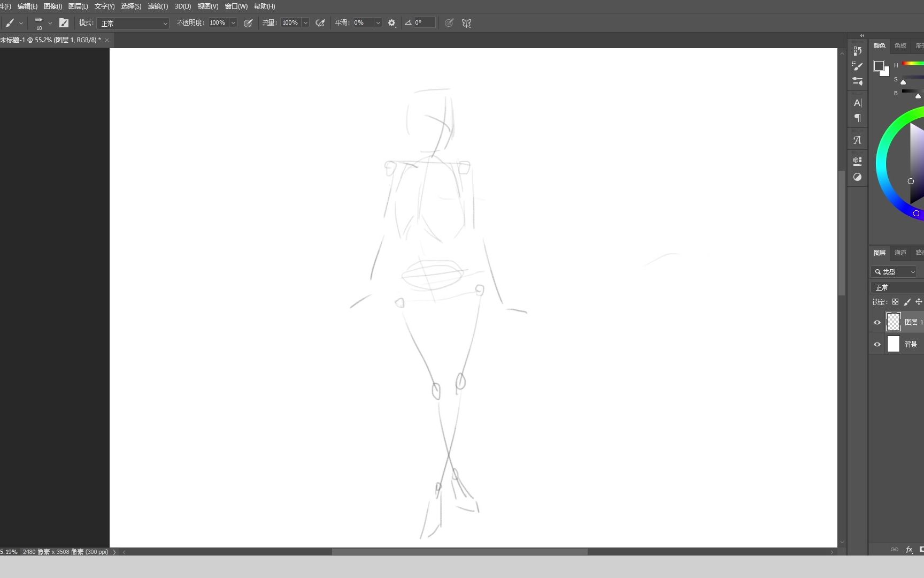This screenshot has width=924, height=578.
Task: Open the 滤镜(T) menu
Action: [158, 6]
